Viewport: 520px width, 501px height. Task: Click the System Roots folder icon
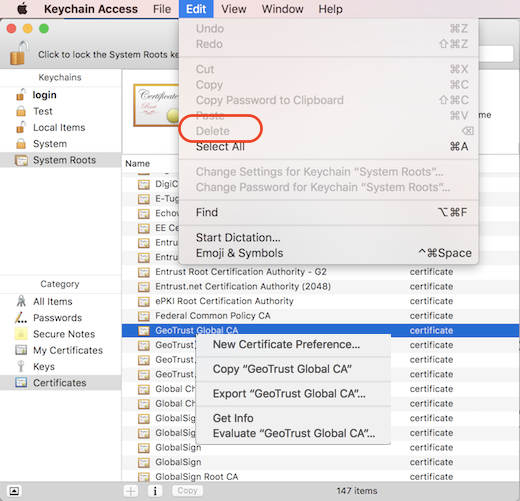[x=21, y=160]
